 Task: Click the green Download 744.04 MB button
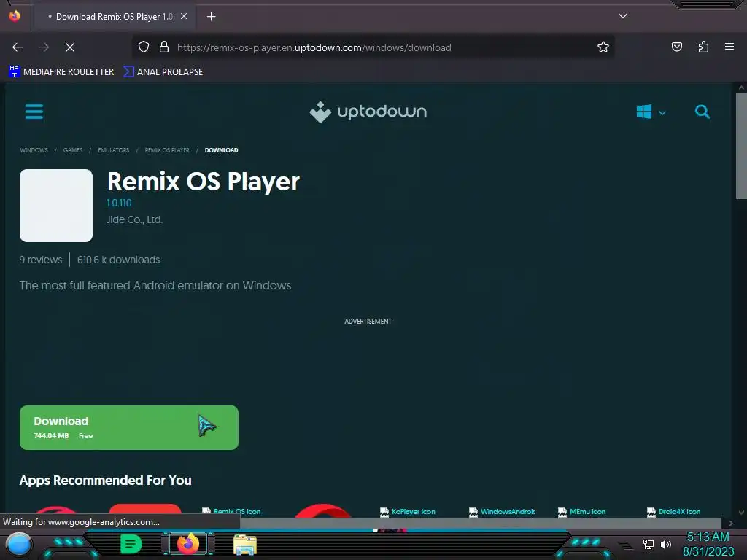[x=129, y=427]
